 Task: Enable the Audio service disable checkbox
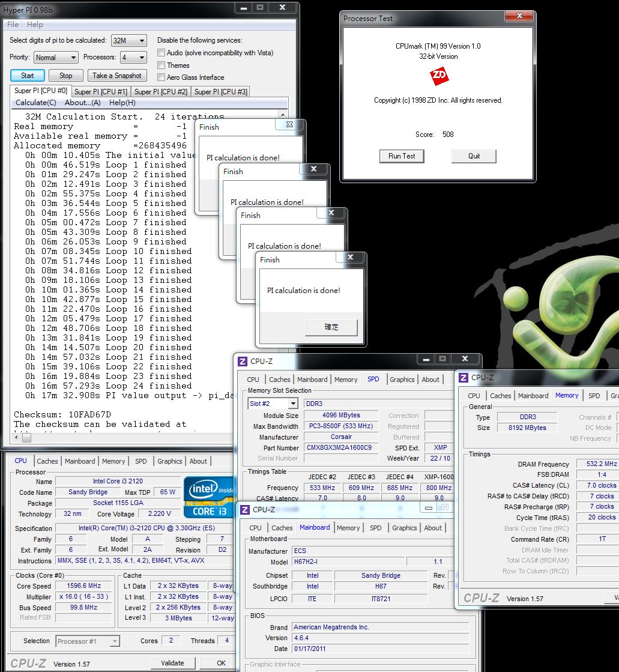pyautogui.click(x=161, y=53)
